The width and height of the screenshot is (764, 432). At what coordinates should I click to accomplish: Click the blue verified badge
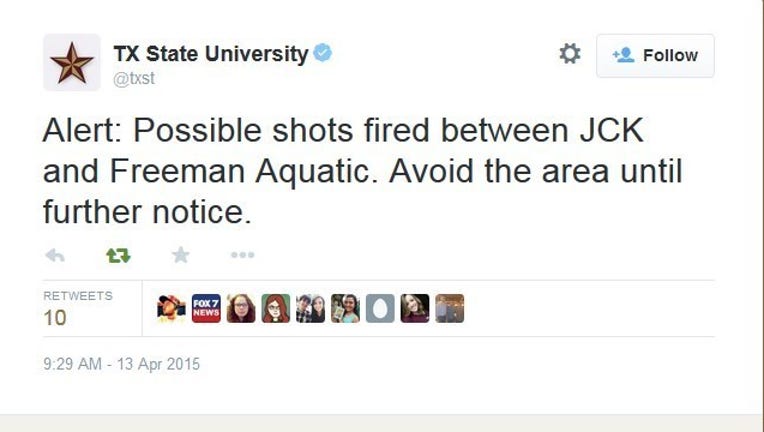(323, 52)
